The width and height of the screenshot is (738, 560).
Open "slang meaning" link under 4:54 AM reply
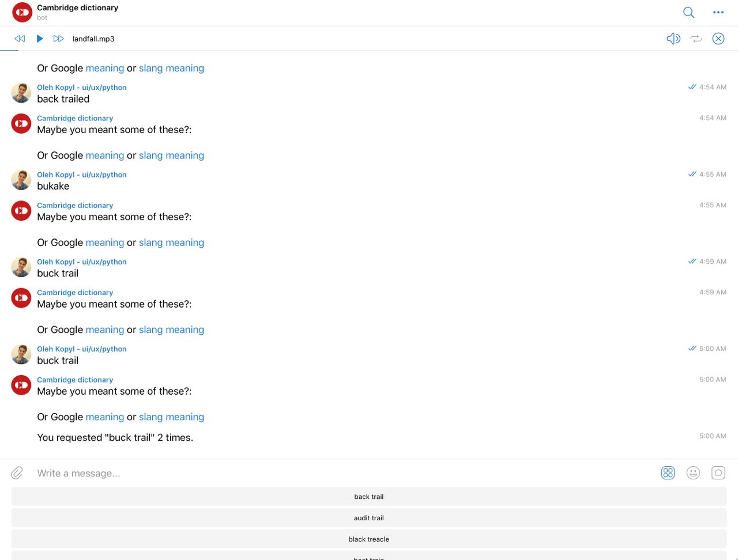pyautogui.click(x=171, y=155)
